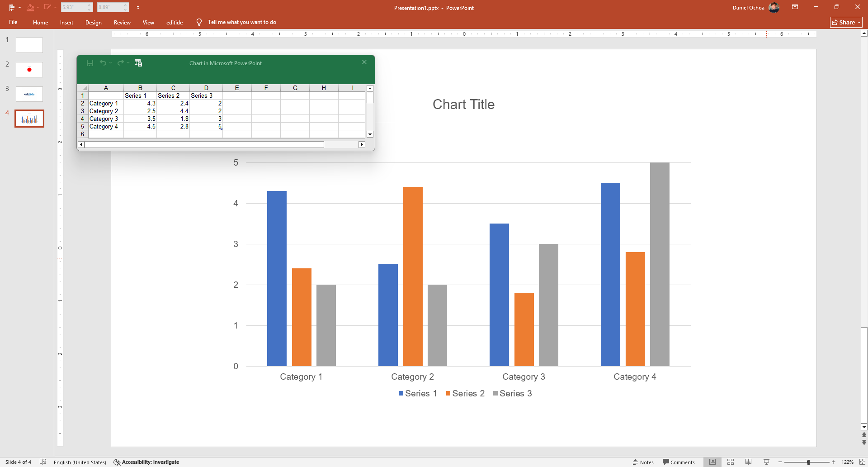Select slide 1 thumbnail

29,45
